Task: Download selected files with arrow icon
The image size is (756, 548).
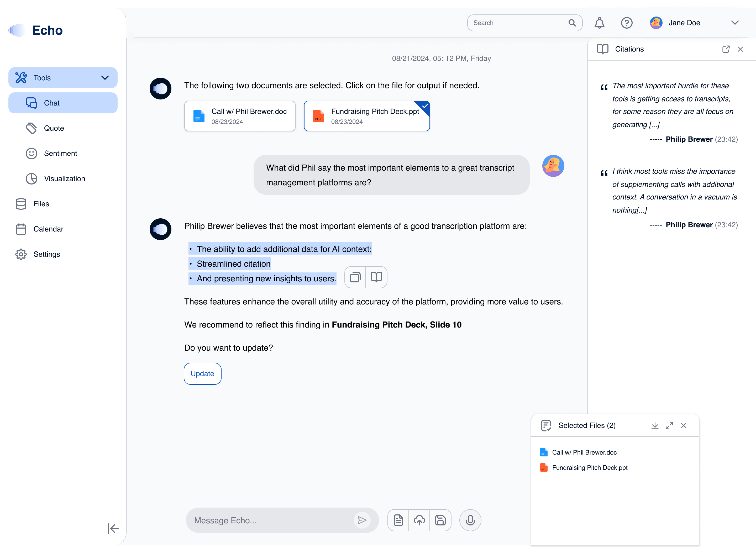Action: tap(655, 425)
